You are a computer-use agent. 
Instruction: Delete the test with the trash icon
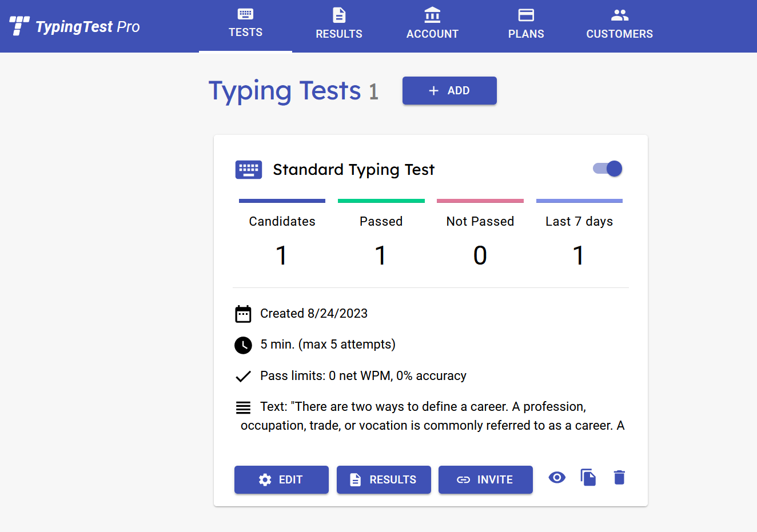pos(619,477)
